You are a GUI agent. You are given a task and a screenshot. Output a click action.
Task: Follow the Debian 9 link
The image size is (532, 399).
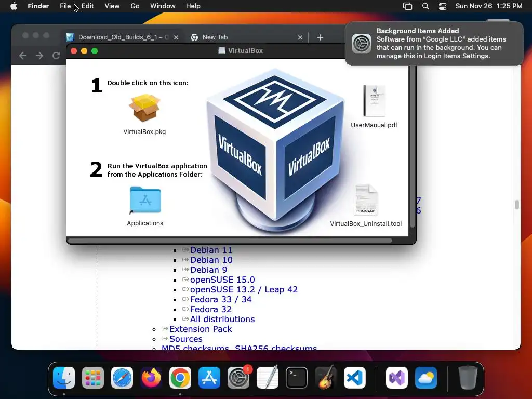209,270
